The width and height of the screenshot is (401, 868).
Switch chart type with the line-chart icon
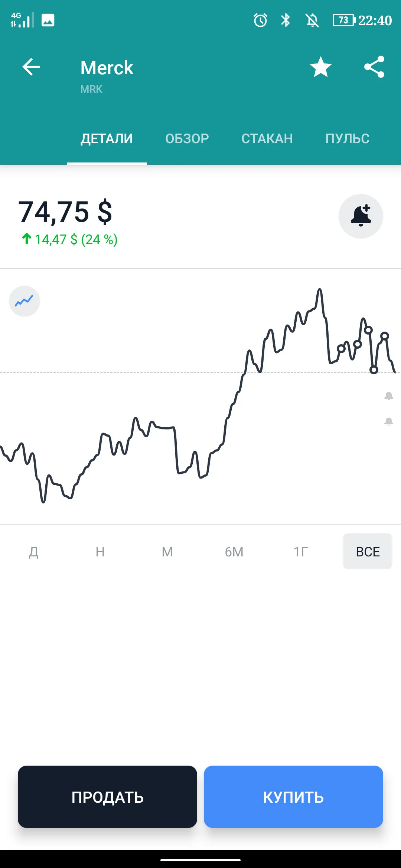[25, 301]
